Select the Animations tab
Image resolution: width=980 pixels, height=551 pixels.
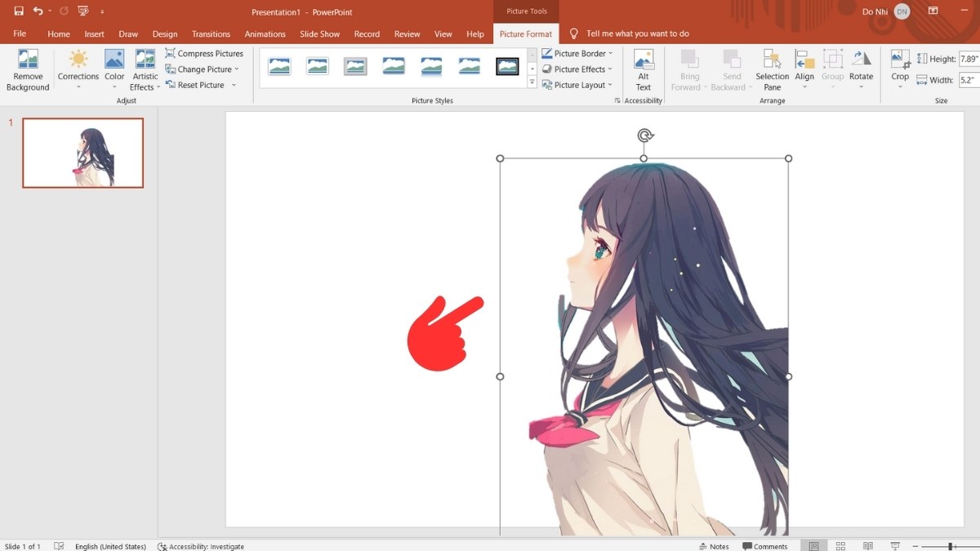pyautogui.click(x=265, y=34)
